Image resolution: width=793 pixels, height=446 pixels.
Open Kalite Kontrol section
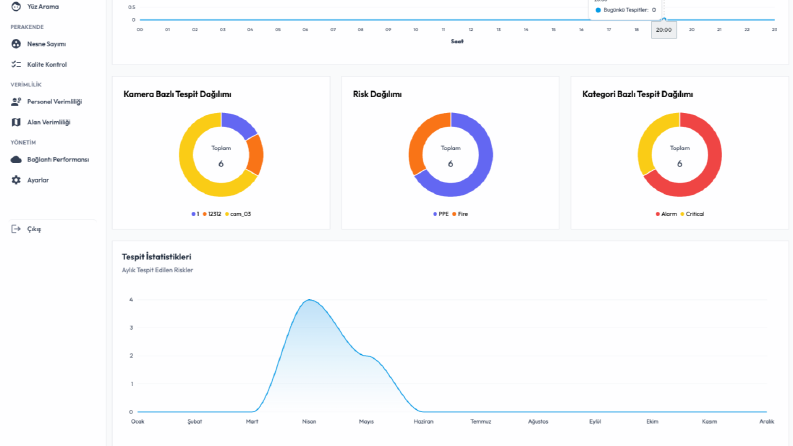tap(47, 64)
